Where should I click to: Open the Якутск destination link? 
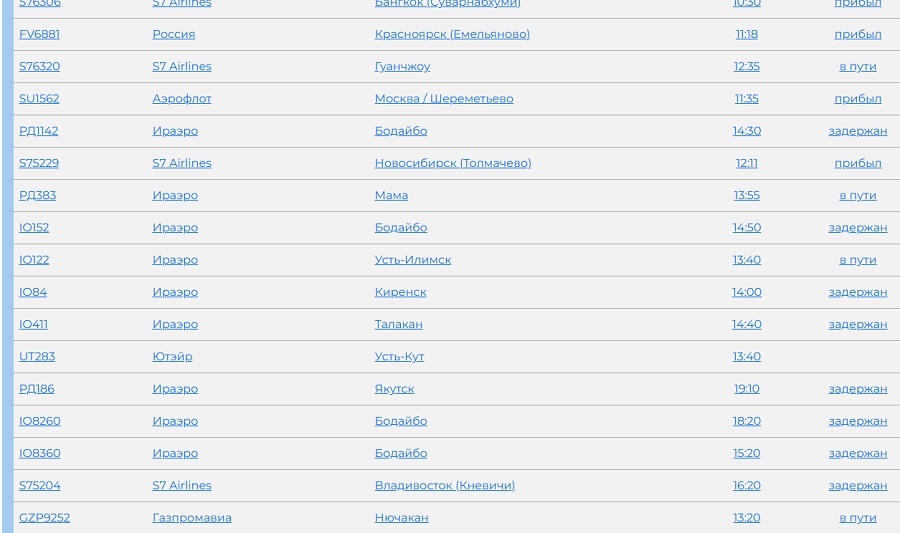(x=394, y=389)
